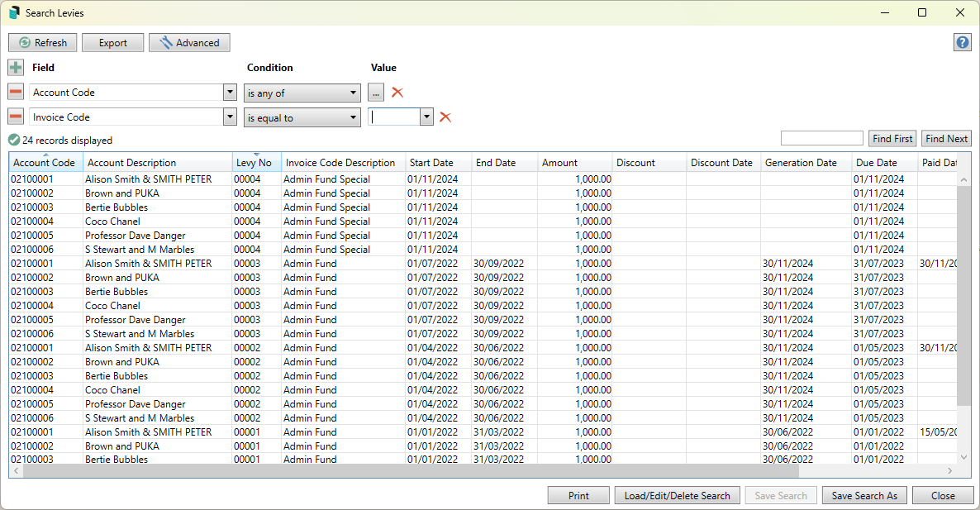Open the Advanced search options
Screen dimensions: 980x510
pos(189,43)
